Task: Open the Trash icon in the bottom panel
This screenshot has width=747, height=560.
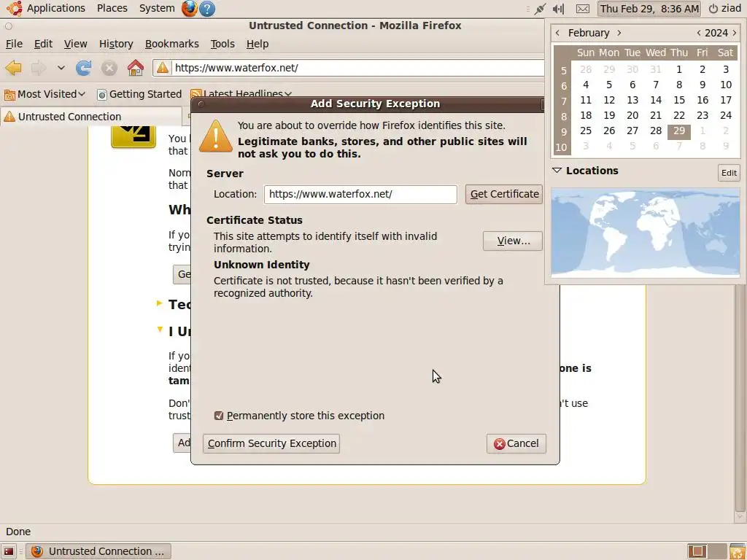Action: point(737,551)
